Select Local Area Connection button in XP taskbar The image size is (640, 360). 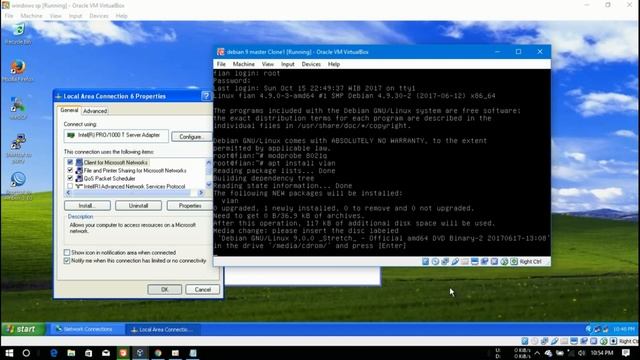pyautogui.click(x=163, y=329)
